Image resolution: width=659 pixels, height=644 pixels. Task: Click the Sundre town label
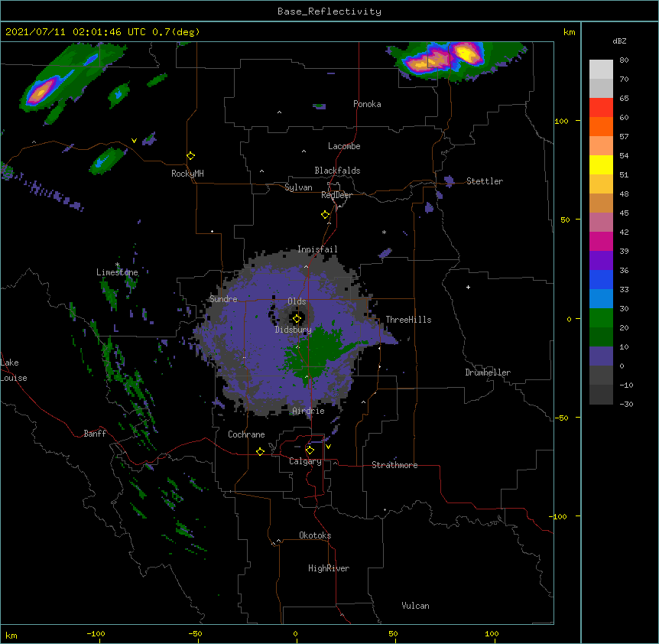pos(223,299)
